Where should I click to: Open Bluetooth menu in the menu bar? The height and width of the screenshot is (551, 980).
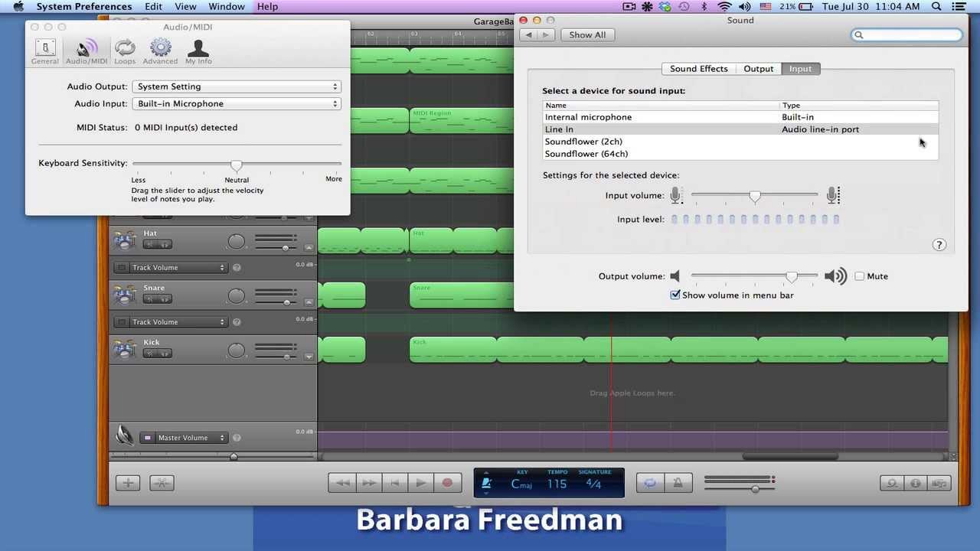(704, 6)
